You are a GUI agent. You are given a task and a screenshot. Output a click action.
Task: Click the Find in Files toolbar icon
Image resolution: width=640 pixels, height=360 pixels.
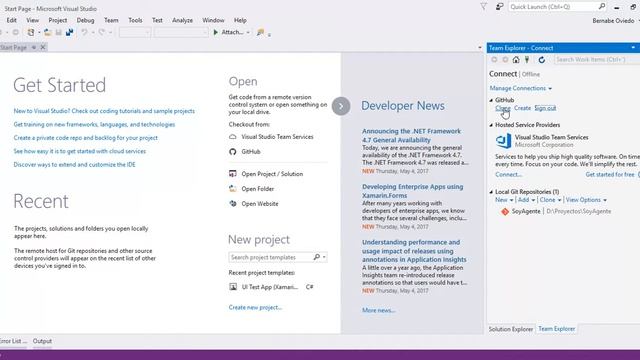tap(260, 32)
